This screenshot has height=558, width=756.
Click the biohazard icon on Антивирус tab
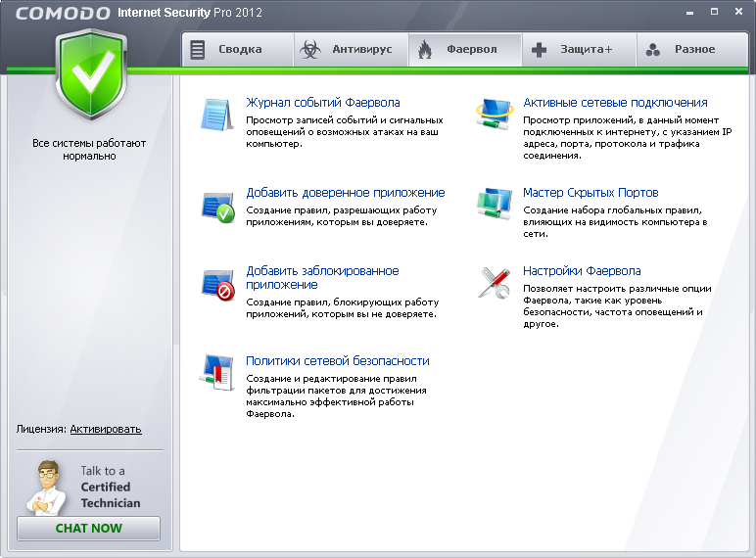310,50
